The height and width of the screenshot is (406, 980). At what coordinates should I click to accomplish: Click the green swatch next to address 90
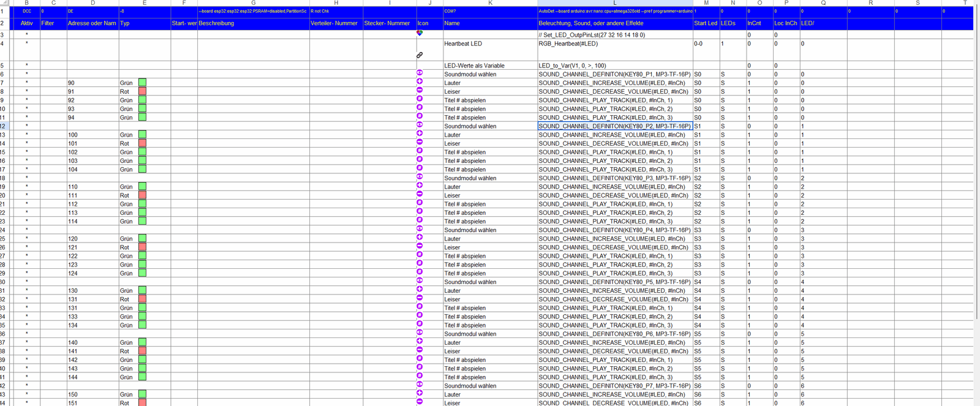(x=142, y=83)
